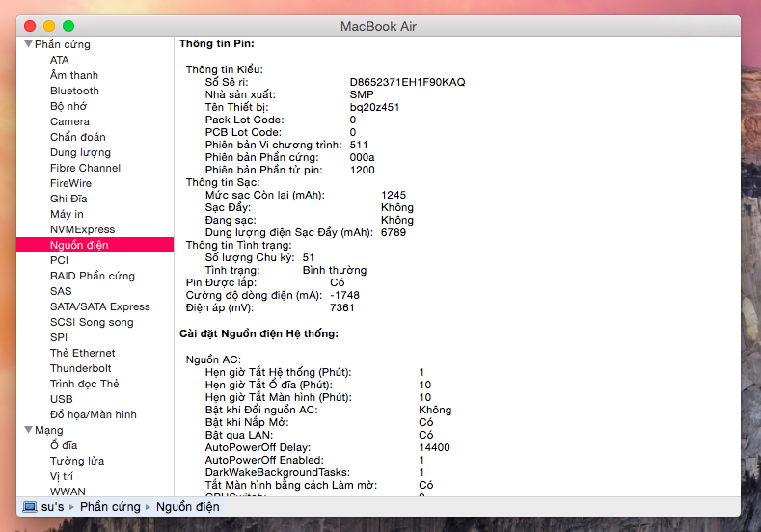The height and width of the screenshot is (532, 761).
Task: Click hardware revision value 000a
Action: pos(362,157)
